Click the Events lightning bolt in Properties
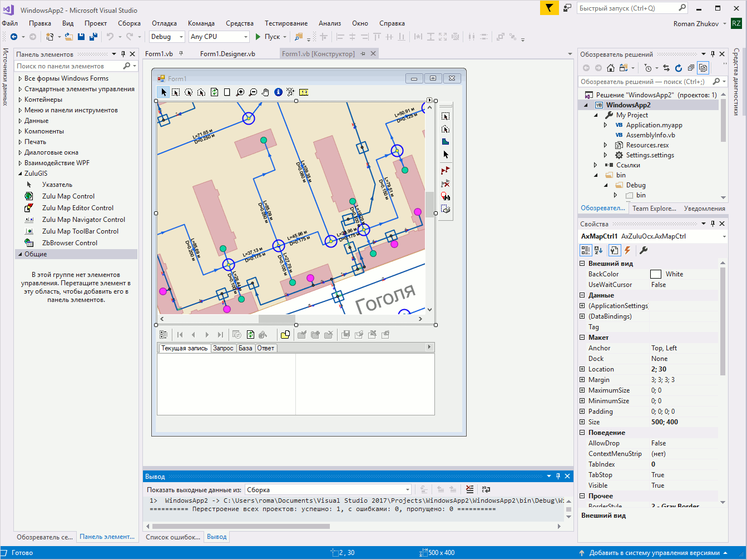 click(x=627, y=250)
